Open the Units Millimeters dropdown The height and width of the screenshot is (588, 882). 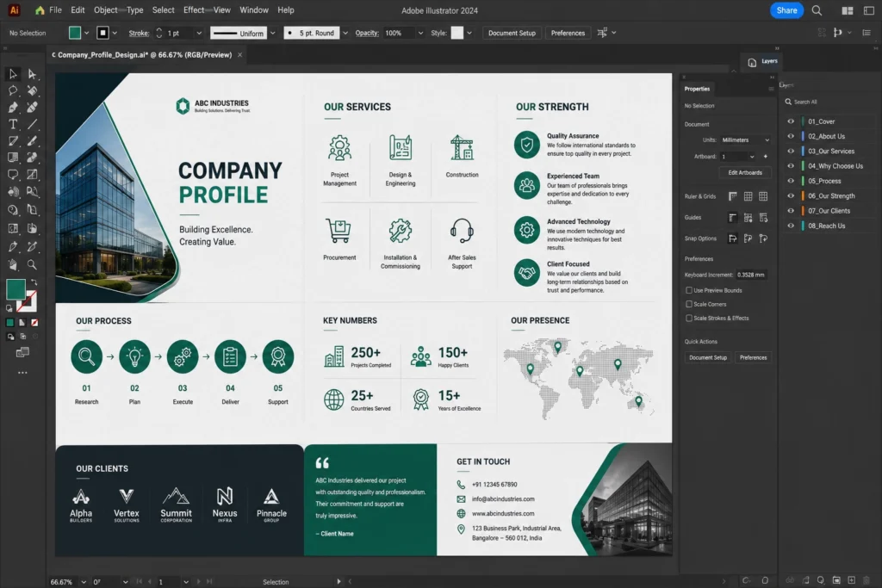745,140
